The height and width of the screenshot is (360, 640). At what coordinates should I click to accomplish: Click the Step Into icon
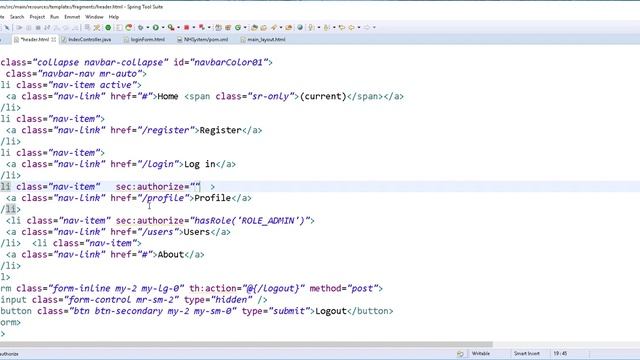click(57, 27)
